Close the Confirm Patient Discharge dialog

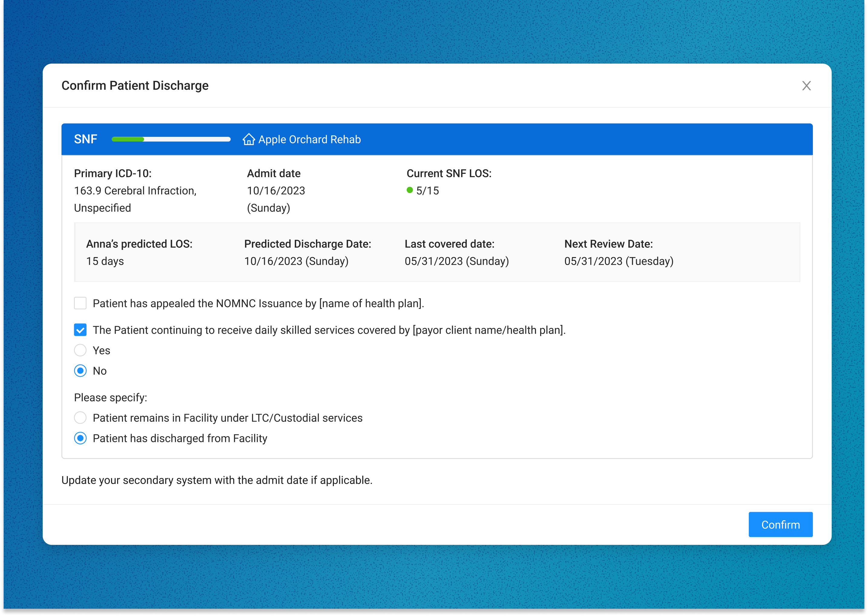coord(806,86)
